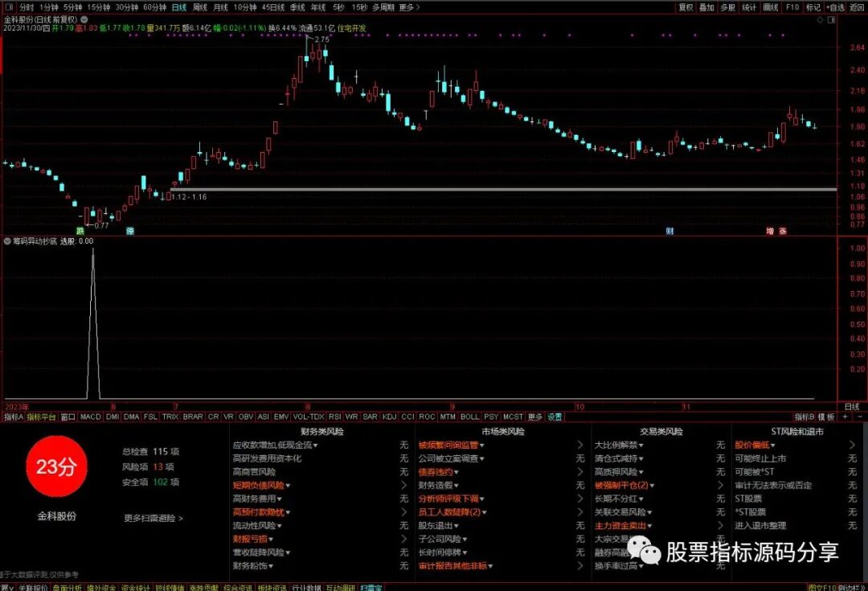Click the gray 1.12 - 1.16 support line
The image size is (868, 591).
point(503,190)
